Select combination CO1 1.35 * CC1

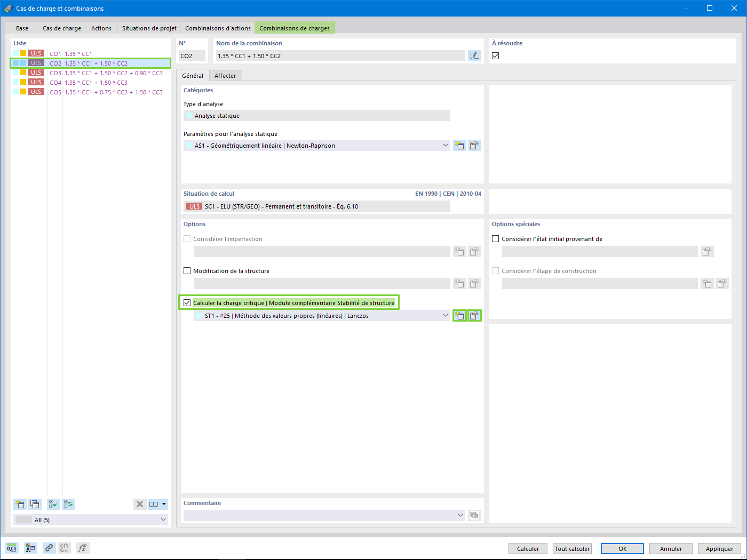91,53
